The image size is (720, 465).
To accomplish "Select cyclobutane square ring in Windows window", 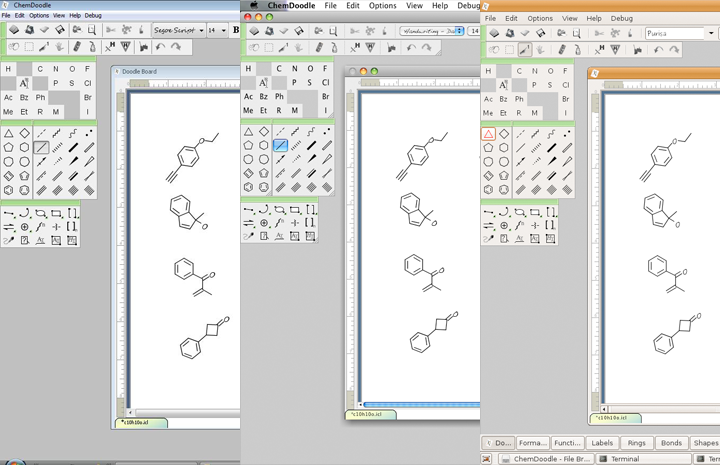I will [x=25, y=133].
